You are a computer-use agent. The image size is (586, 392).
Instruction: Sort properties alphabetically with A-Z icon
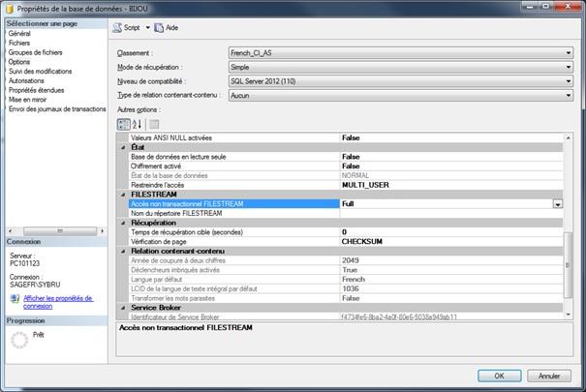[137, 124]
